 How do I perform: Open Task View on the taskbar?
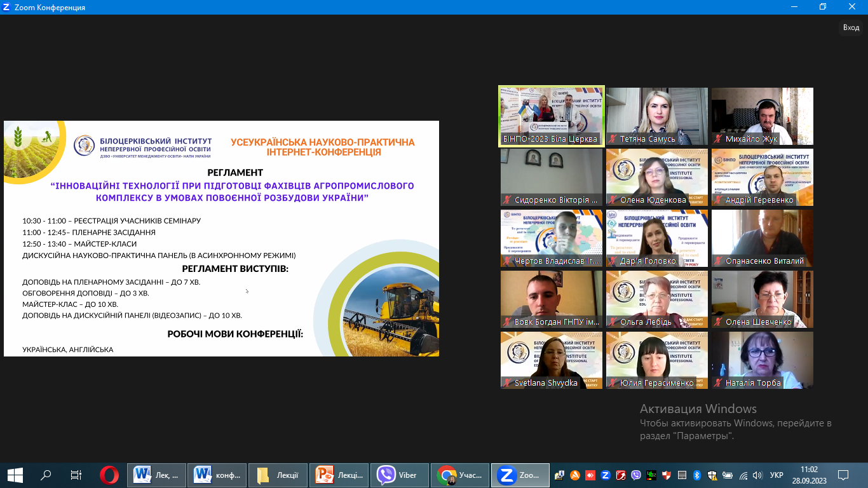point(76,475)
